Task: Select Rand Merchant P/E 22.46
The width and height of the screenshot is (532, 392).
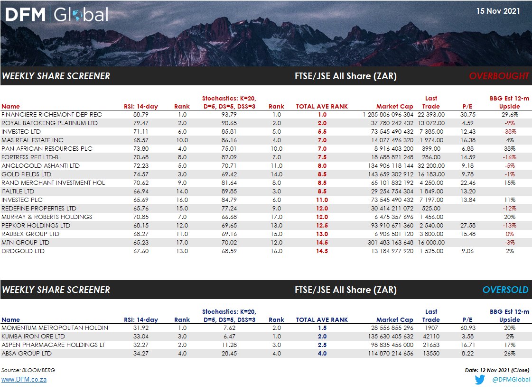Action: coord(467,182)
